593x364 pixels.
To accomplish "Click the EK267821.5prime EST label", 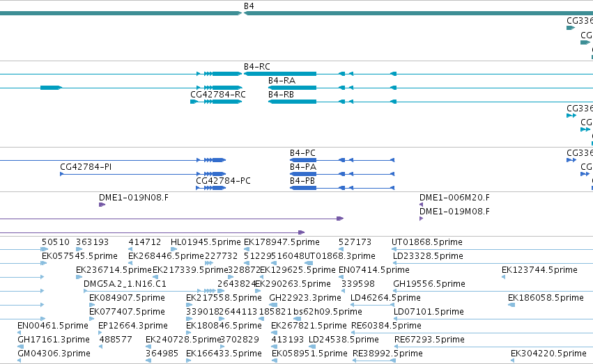I will point(309,326).
